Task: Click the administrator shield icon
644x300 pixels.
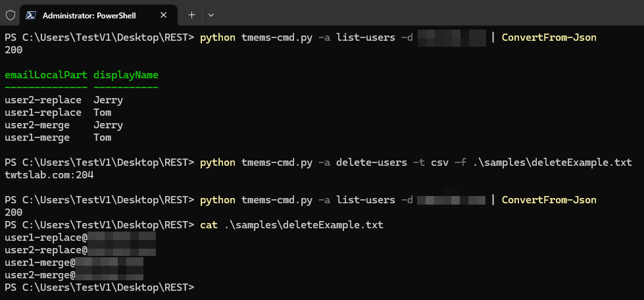Action: (11, 14)
